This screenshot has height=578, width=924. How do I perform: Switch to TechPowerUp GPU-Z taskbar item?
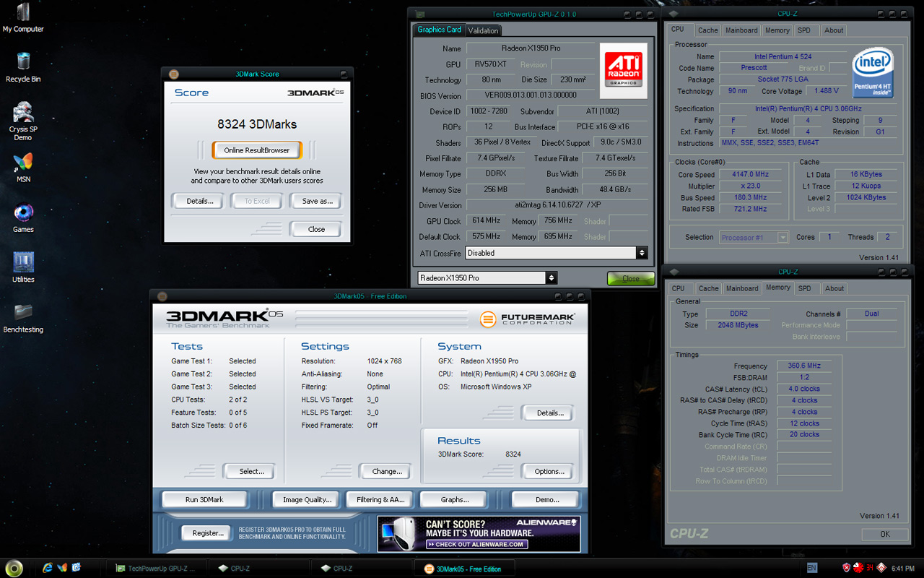click(x=156, y=569)
